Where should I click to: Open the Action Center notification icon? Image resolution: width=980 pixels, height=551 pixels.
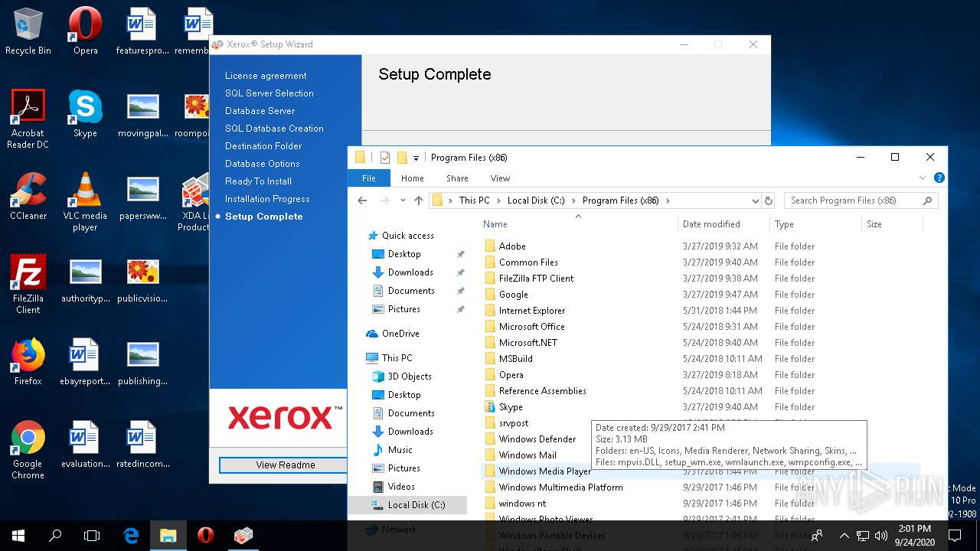tap(954, 536)
